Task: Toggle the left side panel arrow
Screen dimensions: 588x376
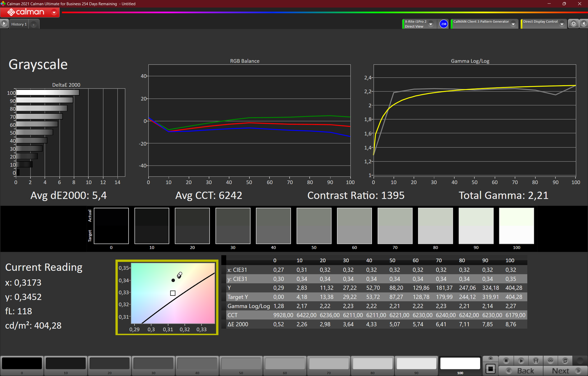Action: click(4, 24)
